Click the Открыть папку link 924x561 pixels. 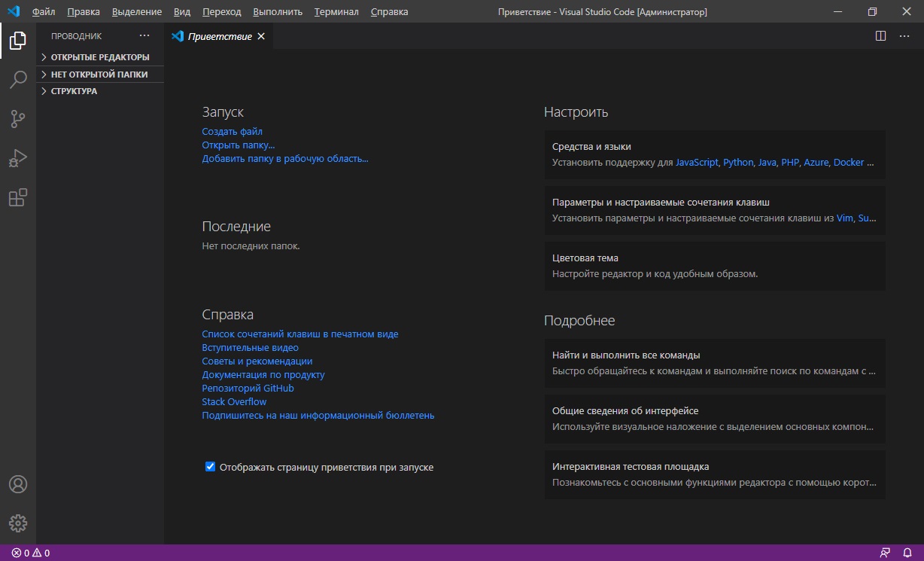click(x=239, y=145)
